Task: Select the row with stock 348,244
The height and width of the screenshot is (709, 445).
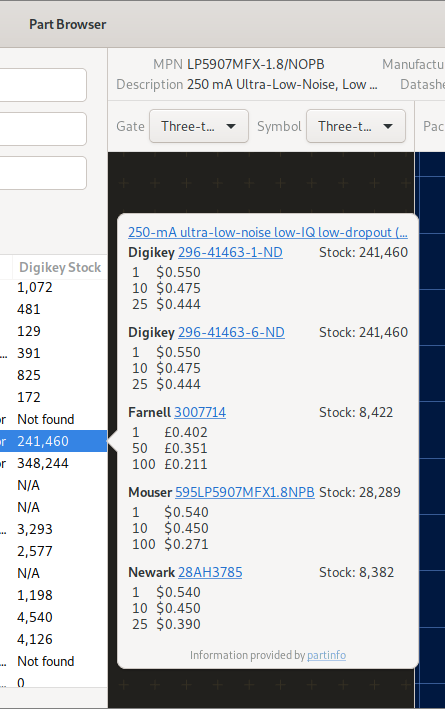Action: (53, 463)
